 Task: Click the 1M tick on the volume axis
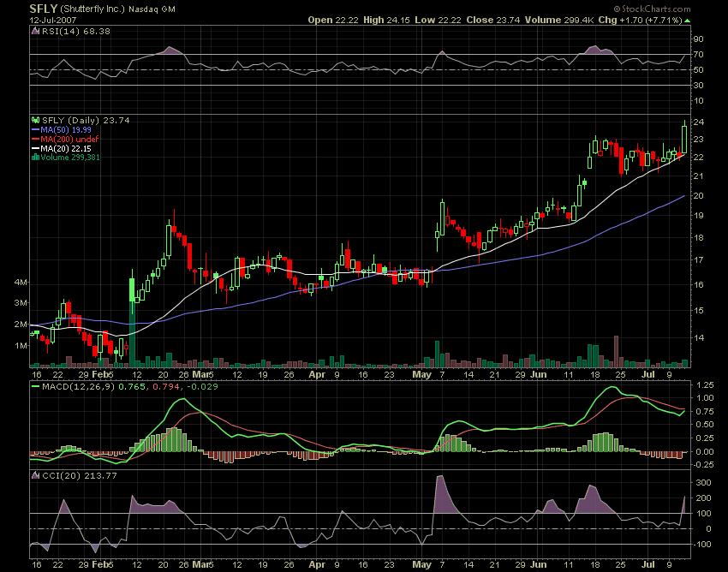(21, 345)
